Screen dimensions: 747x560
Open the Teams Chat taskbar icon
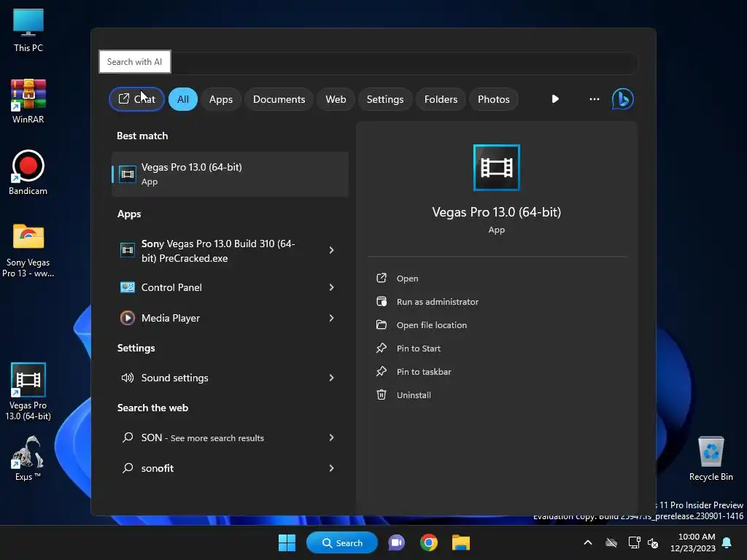coord(396,542)
